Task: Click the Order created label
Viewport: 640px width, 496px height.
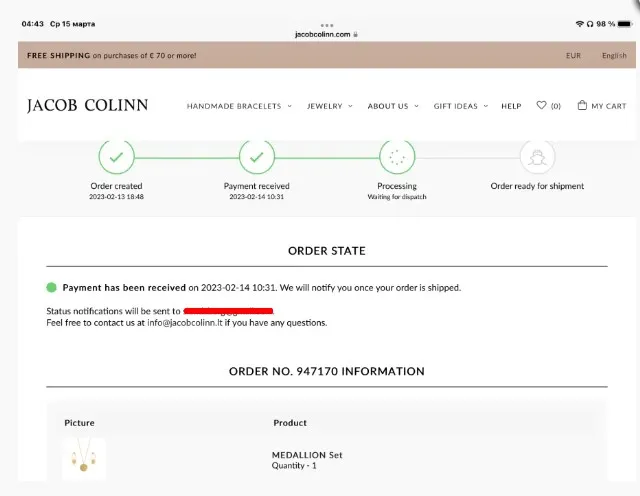Action: (116, 186)
